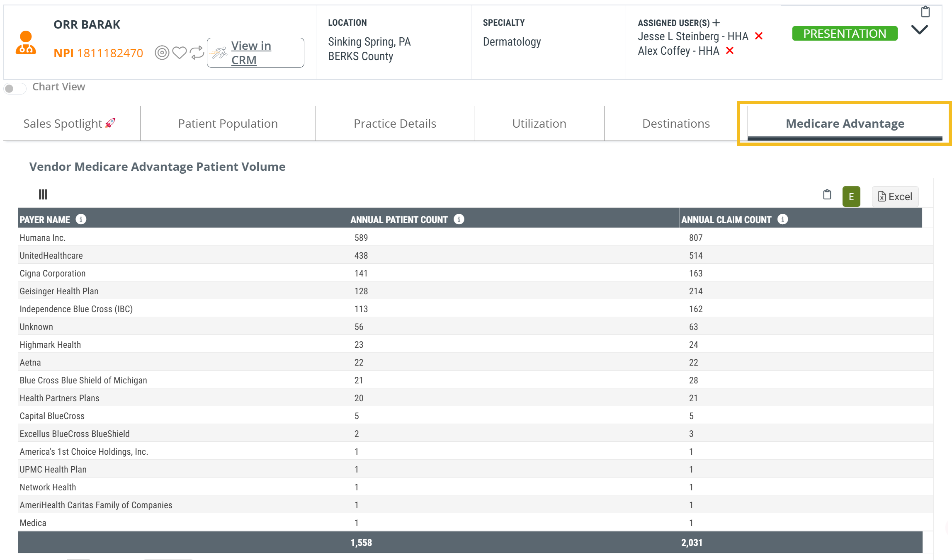This screenshot has height=560, width=952.
Task: Click Humana patient count 589
Action: [x=361, y=238]
